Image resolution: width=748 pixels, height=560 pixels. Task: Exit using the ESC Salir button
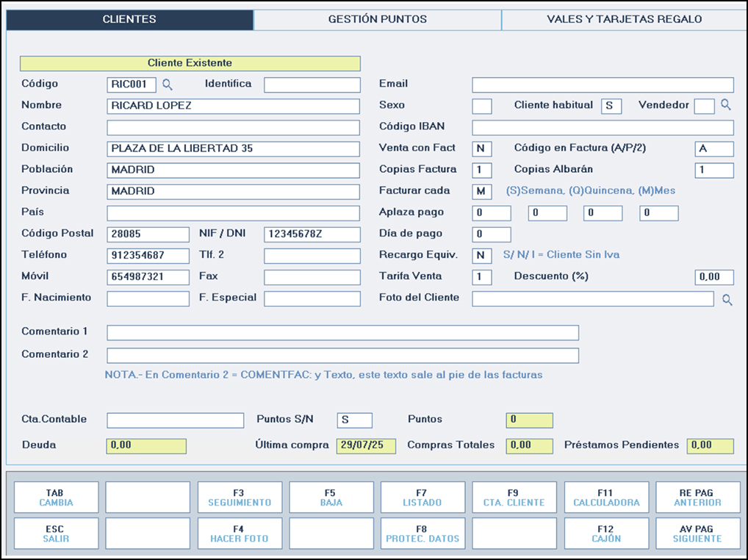pyautogui.click(x=57, y=534)
